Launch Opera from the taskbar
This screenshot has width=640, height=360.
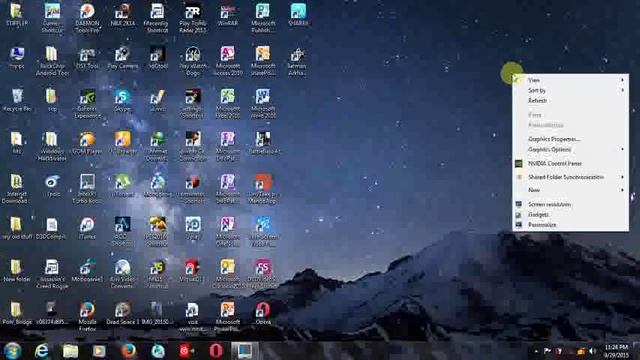click(216, 351)
